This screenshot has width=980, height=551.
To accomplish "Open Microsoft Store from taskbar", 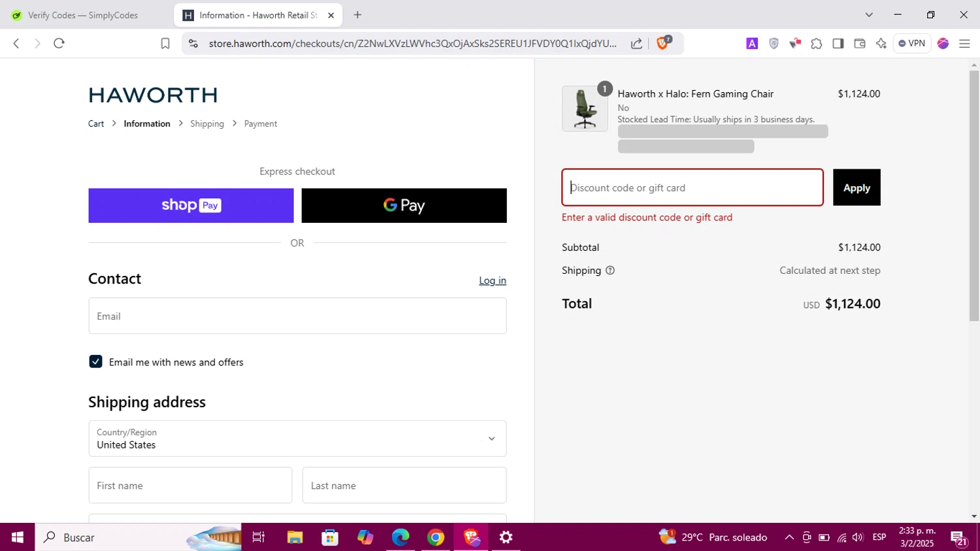I will [x=330, y=537].
